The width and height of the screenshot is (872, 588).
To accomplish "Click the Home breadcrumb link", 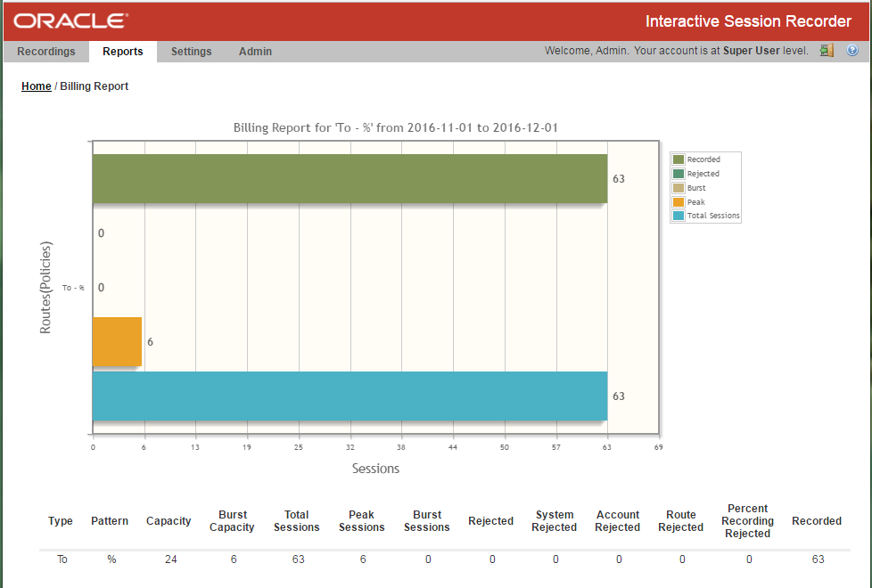I will click(36, 86).
